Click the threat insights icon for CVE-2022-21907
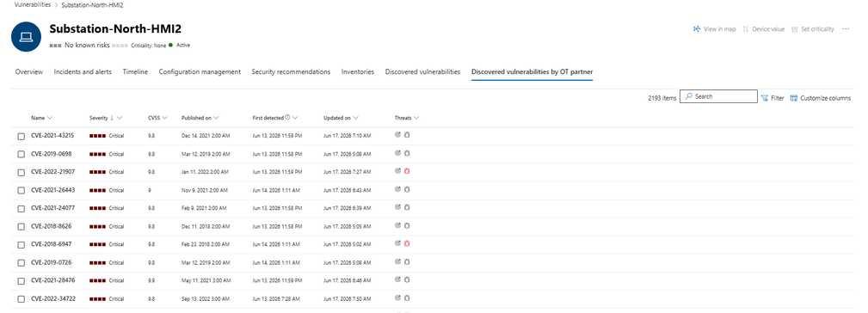This screenshot has height=313, width=868. pyautogui.click(x=397, y=171)
